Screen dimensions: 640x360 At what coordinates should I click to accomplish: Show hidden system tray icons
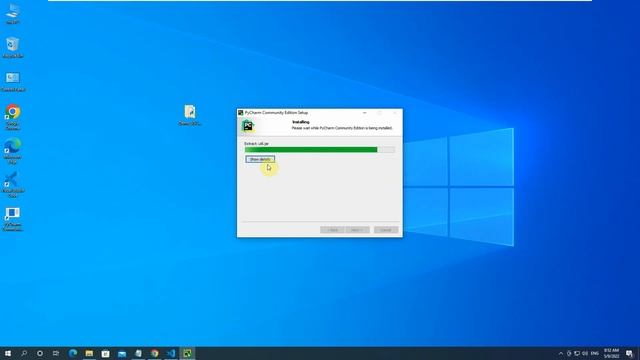[x=561, y=353]
